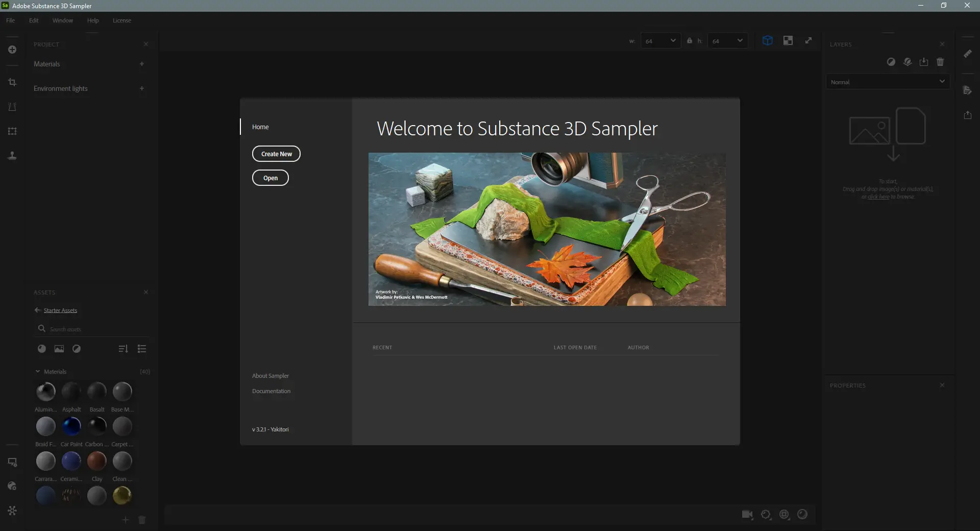Click the 'AUTHOR' column header
The width and height of the screenshot is (980, 531).
pyautogui.click(x=639, y=348)
